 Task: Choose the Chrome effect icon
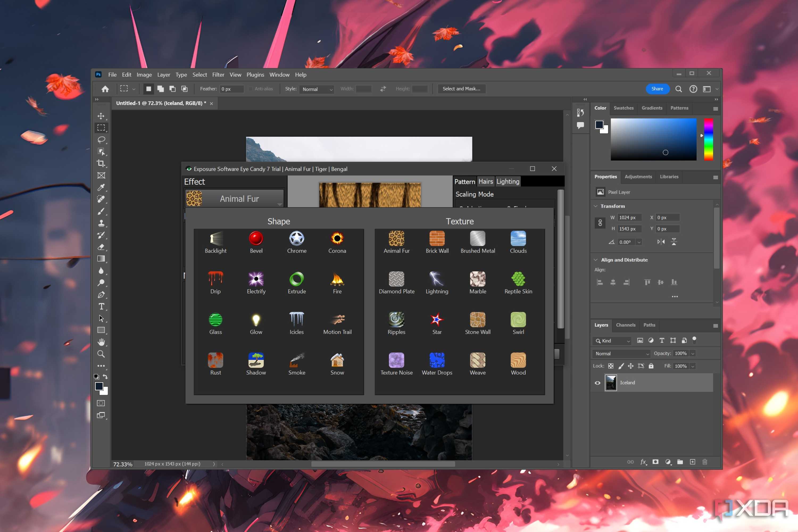[297, 239]
